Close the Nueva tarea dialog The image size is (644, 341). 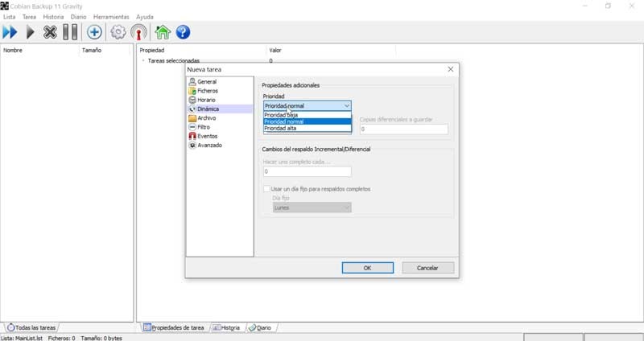click(451, 69)
